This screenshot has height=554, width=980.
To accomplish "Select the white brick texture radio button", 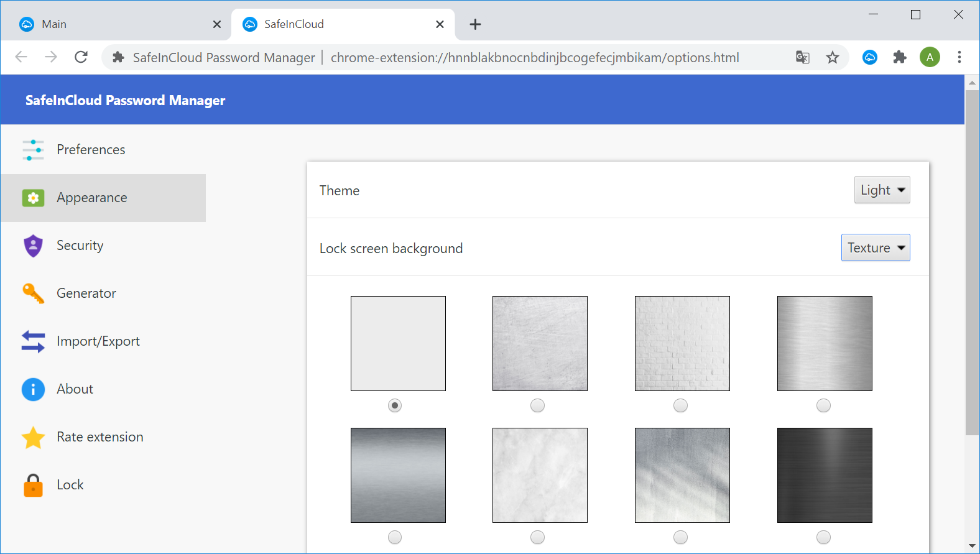I will (680, 405).
